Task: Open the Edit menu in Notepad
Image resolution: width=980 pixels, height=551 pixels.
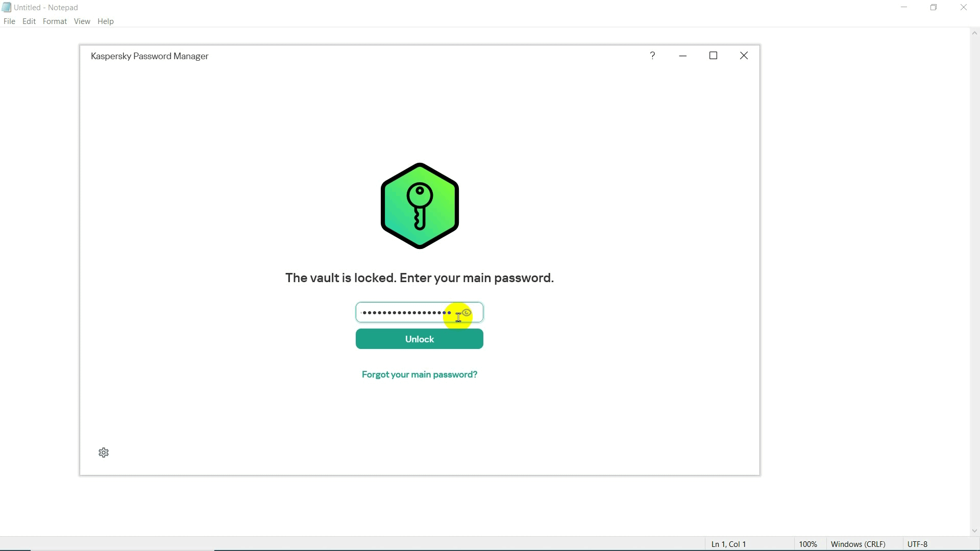Action: pyautogui.click(x=29, y=21)
